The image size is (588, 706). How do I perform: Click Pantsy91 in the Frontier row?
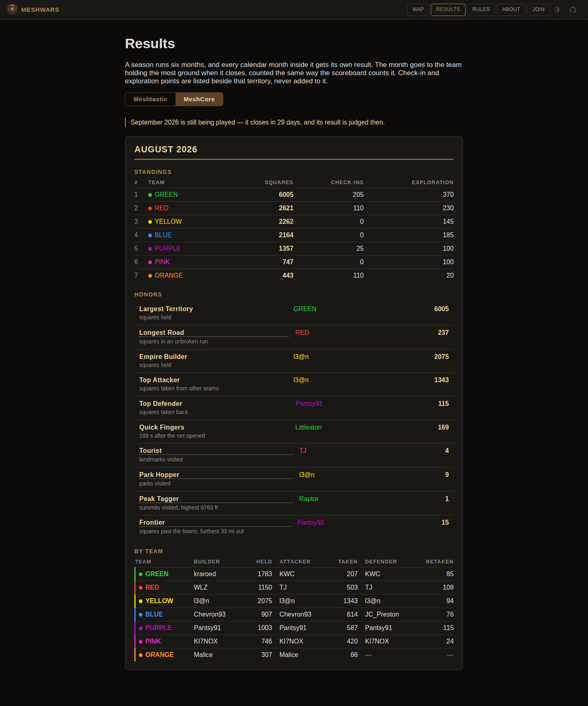310,522
